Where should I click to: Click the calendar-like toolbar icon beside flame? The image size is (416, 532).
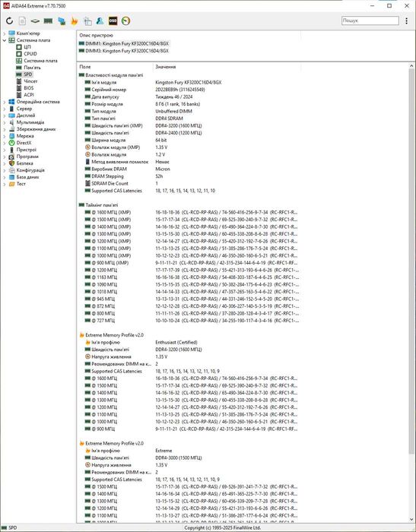pos(87,21)
